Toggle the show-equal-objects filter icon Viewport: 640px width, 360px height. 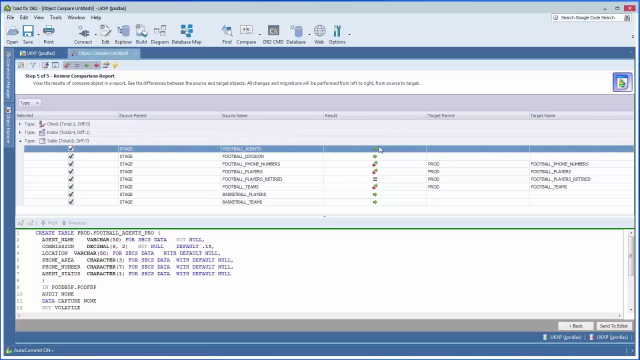click(77, 65)
